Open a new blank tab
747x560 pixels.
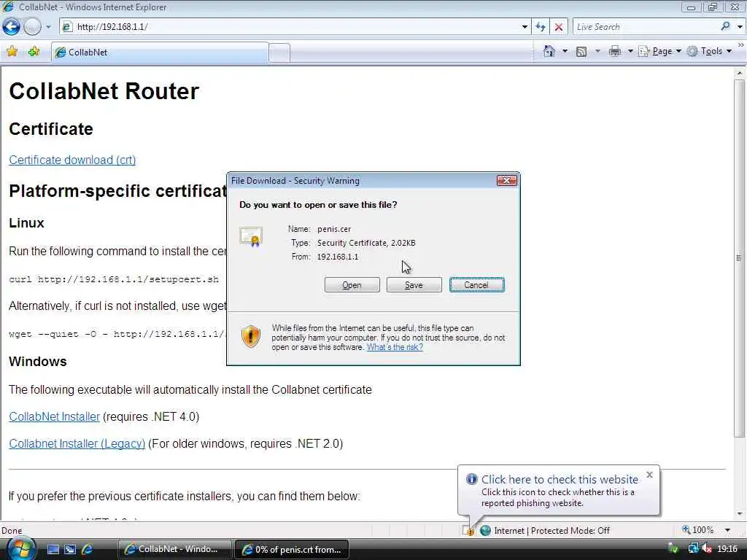[279, 52]
